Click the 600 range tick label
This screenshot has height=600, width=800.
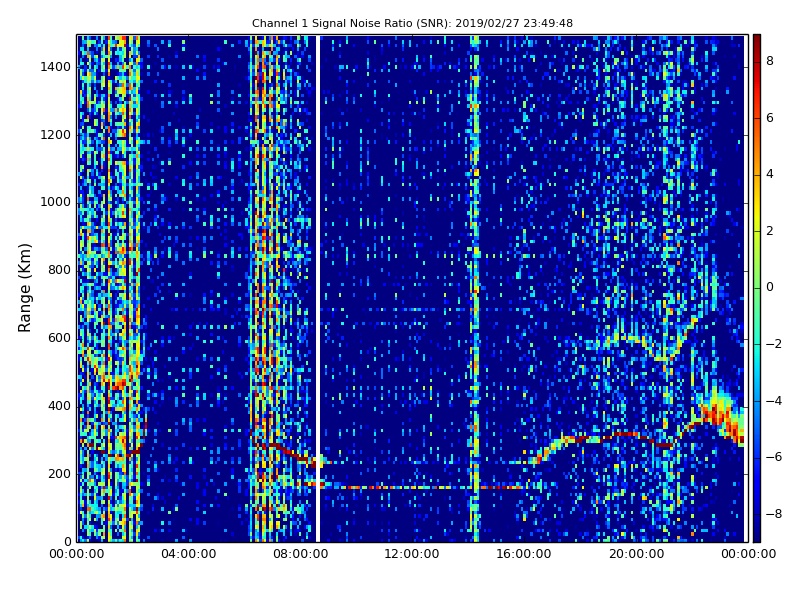point(59,338)
